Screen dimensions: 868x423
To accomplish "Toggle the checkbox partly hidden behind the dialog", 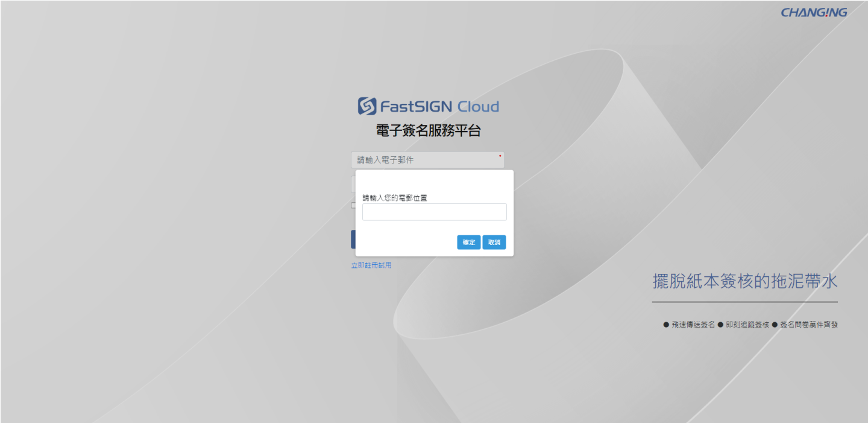I will (353, 205).
